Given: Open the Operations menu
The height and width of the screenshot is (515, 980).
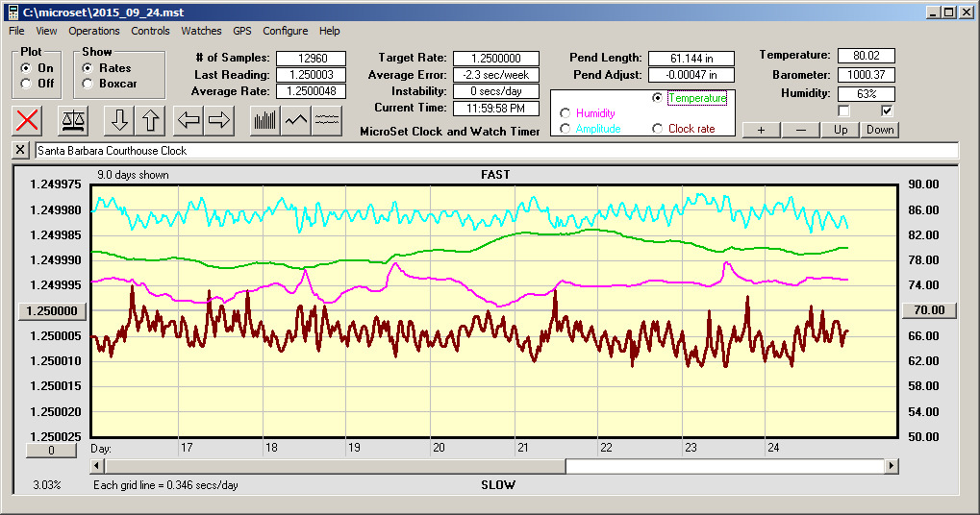Looking at the screenshot, I should (x=94, y=31).
